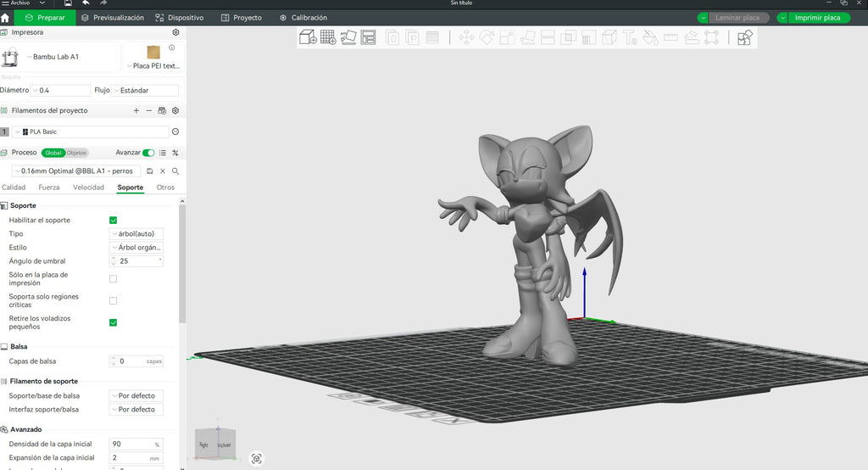Open the Calidad settings tab
The width and height of the screenshot is (868, 470).
tap(14, 187)
